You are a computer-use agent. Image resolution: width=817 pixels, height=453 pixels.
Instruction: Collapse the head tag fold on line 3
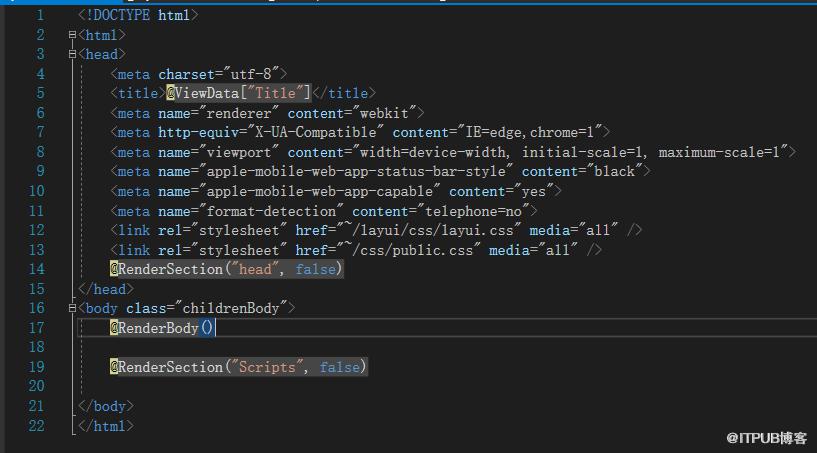(x=72, y=54)
